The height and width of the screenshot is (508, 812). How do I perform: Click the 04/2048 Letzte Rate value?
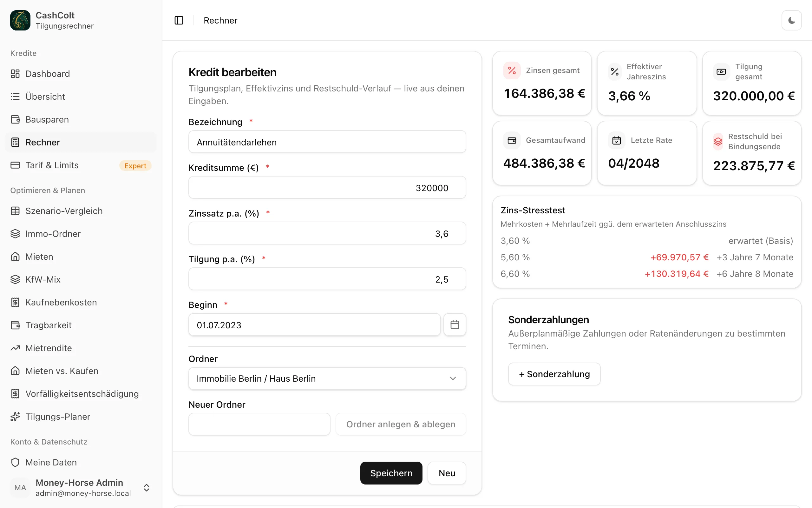click(633, 163)
